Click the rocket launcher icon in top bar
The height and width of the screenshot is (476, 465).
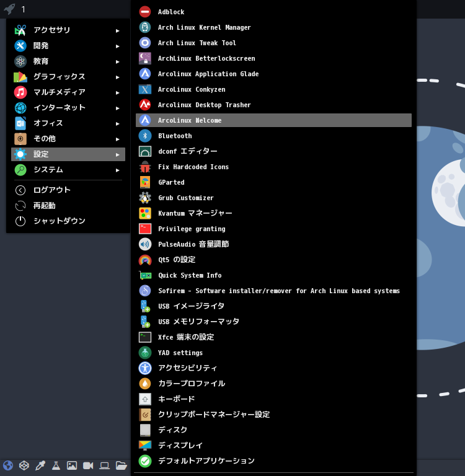click(x=9, y=9)
